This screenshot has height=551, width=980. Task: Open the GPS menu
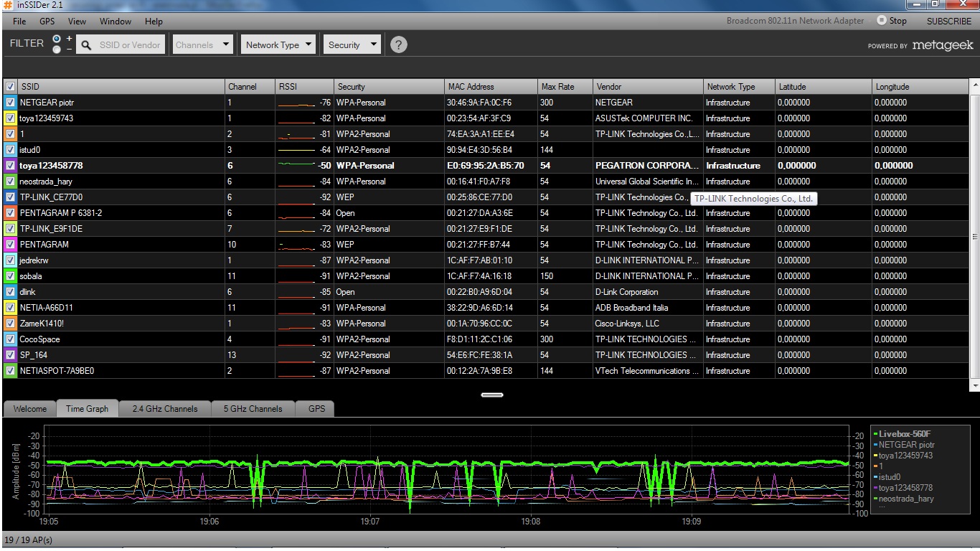click(x=47, y=22)
